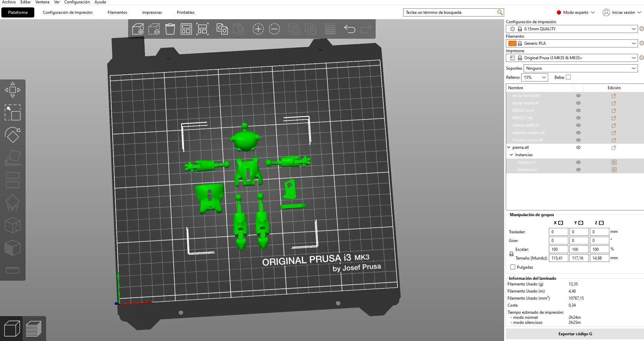
Task: Enable the Balsa checkbox
Action: point(568,77)
